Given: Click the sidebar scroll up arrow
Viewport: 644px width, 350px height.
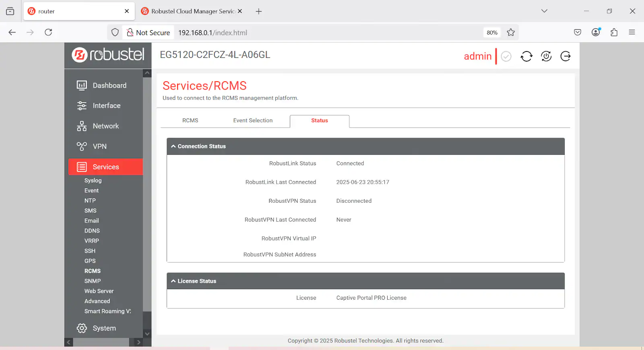Looking at the screenshot, I should point(147,73).
